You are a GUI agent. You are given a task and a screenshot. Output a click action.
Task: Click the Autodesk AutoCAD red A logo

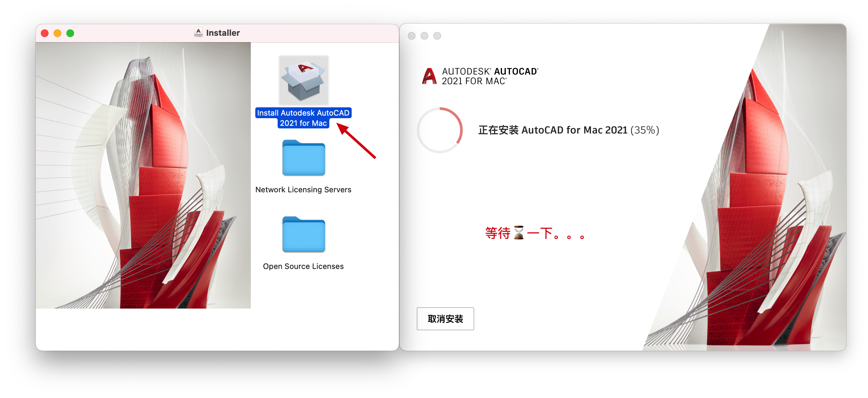pos(429,76)
